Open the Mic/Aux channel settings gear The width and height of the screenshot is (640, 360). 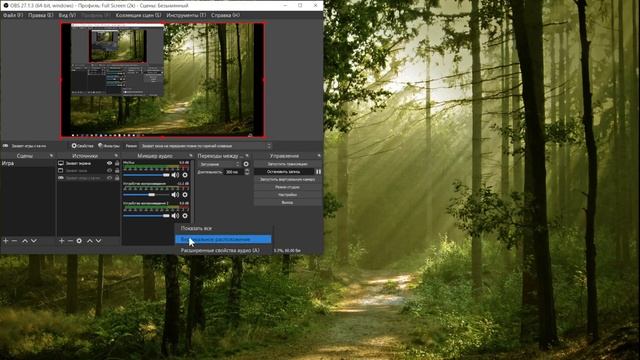click(x=185, y=175)
